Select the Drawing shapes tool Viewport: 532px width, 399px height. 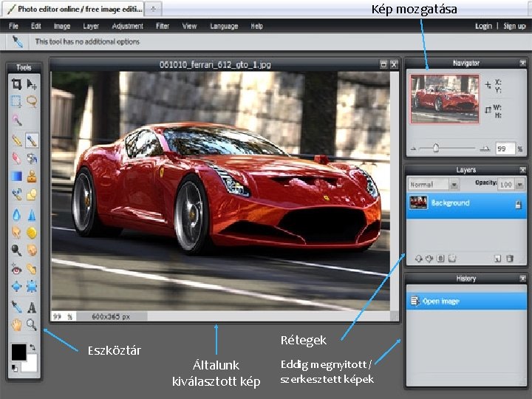click(x=32, y=194)
